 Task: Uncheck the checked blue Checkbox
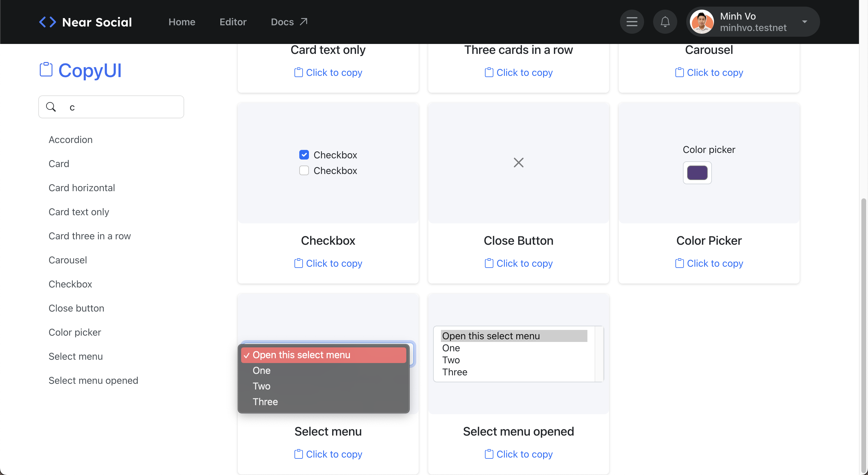point(304,155)
